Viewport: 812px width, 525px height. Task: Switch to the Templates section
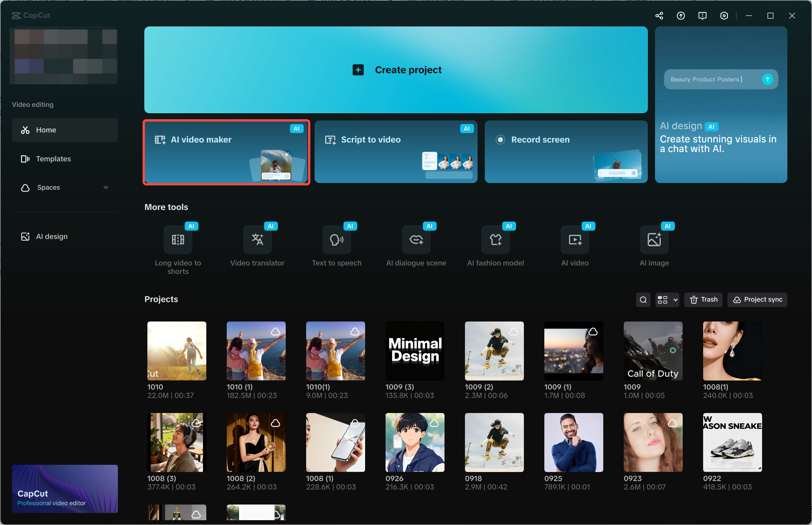point(54,159)
